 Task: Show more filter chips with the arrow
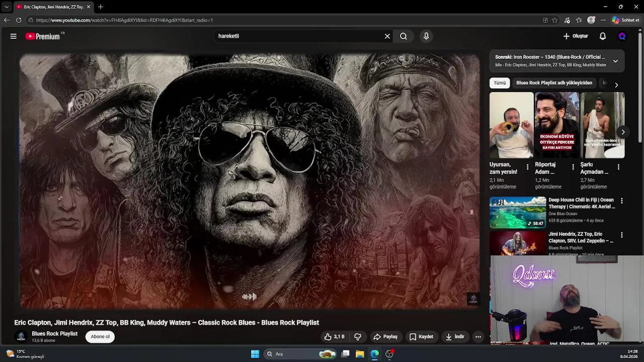616,85
